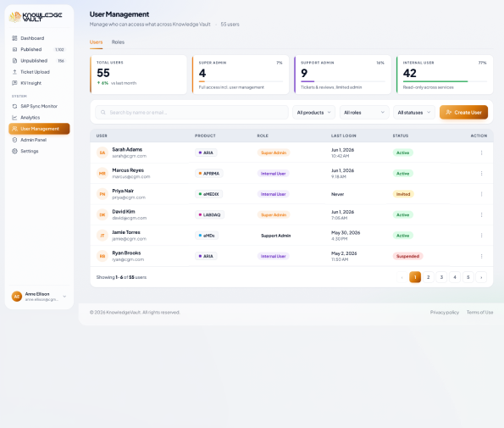Click the Admin Panel shield icon
Image resolution: width=504 pixels, height=428 pixels.
pyautogui.click(x=14, y=140)
